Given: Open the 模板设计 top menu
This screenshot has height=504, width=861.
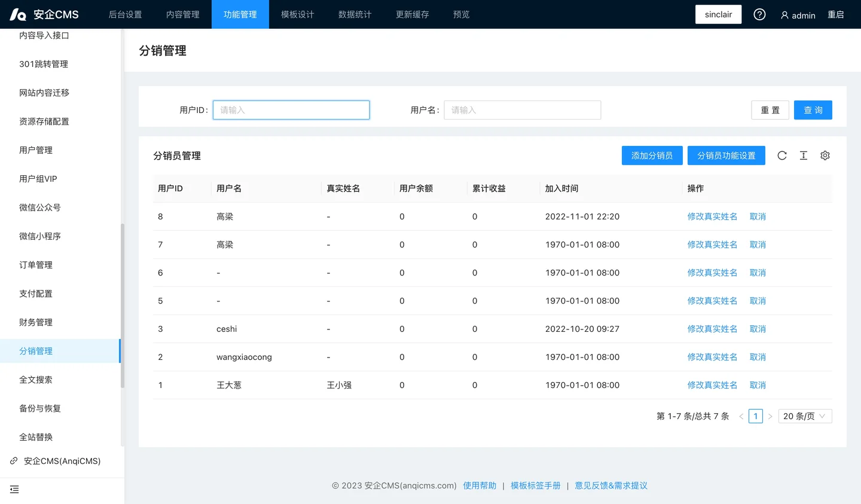Looking at the screenshot, I should (298, 14).
